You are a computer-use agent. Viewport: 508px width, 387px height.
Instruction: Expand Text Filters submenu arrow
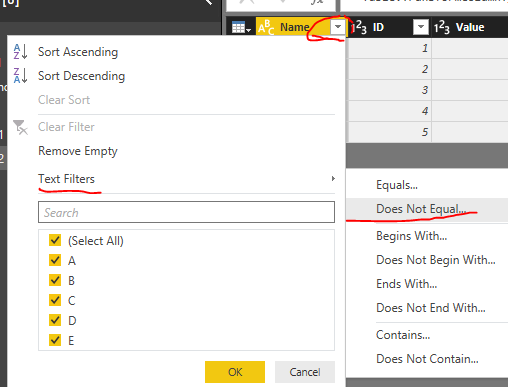[333, 179]
